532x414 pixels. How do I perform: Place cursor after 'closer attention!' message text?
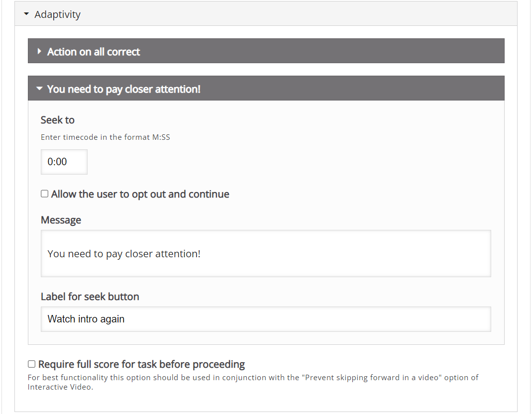point(201,254)
